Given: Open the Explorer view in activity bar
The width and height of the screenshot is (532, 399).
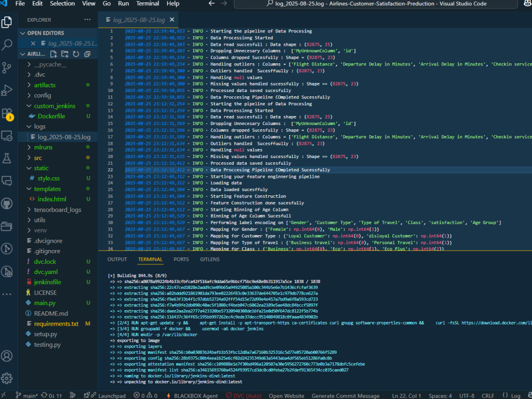Looking at the screenshot, I should [7, 22].
